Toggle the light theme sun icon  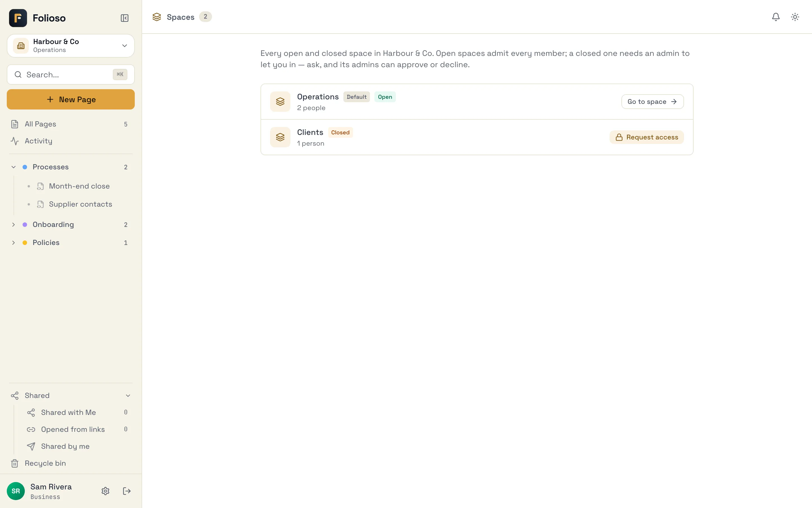pos(795,17)
